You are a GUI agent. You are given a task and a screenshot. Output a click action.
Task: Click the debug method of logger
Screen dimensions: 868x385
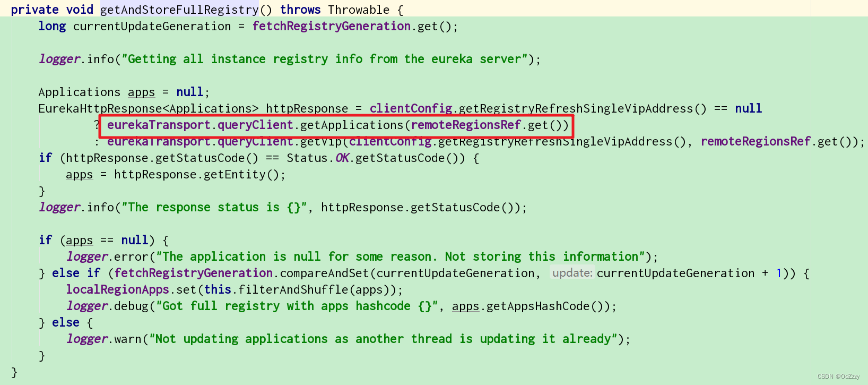point(132,306)
